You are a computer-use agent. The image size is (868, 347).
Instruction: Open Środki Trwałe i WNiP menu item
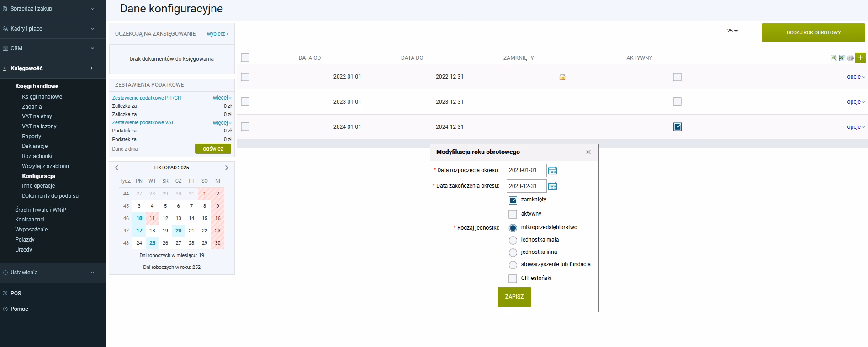[x=41, y=210]
